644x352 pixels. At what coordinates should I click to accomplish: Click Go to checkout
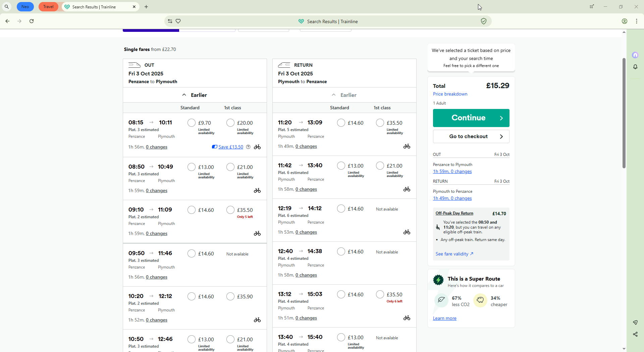point(471,136)
